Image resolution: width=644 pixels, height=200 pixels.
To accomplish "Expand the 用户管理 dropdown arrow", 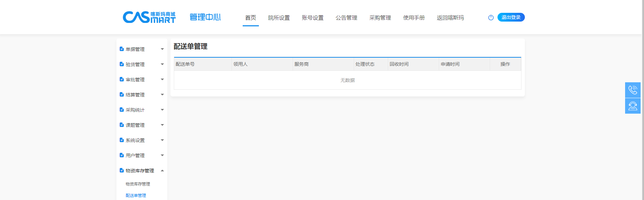I will (162, 155).
